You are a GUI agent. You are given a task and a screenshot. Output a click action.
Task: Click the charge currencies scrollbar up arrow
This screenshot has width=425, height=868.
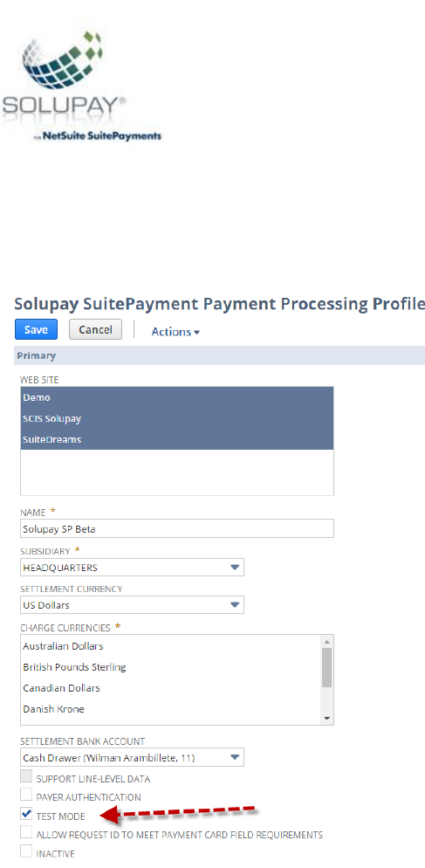(327, 642)
